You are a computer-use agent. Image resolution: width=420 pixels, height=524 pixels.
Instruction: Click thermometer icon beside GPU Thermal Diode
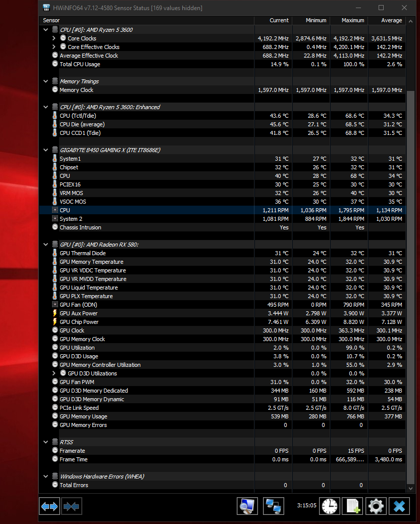tap(55, 253)
